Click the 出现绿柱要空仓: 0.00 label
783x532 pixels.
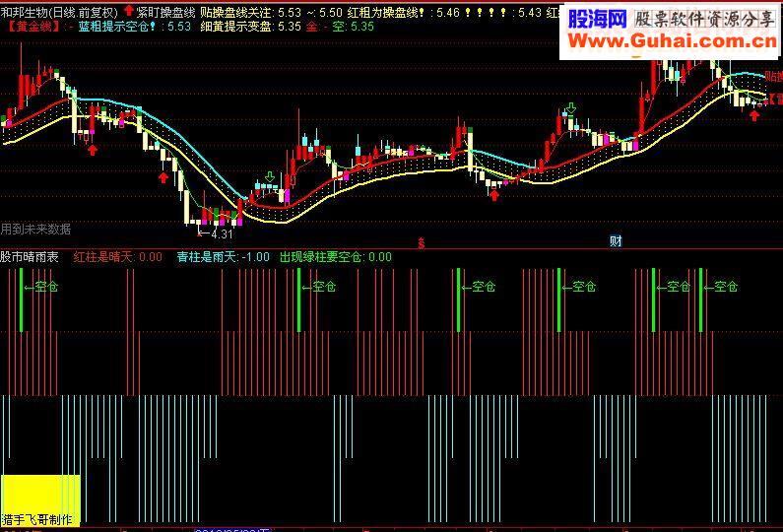click(336, 257)
